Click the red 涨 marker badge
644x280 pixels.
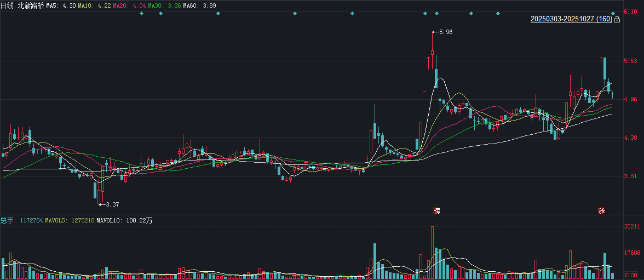click(601, 211)
